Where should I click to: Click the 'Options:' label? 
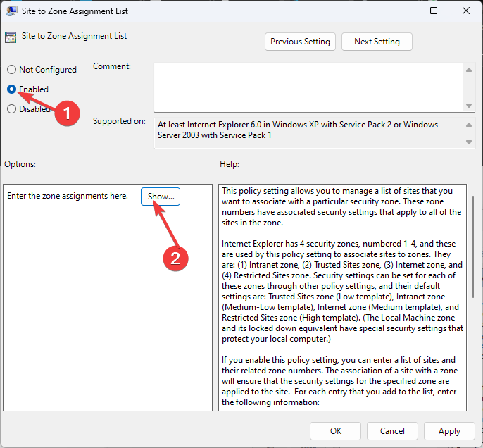coord(20,164)
